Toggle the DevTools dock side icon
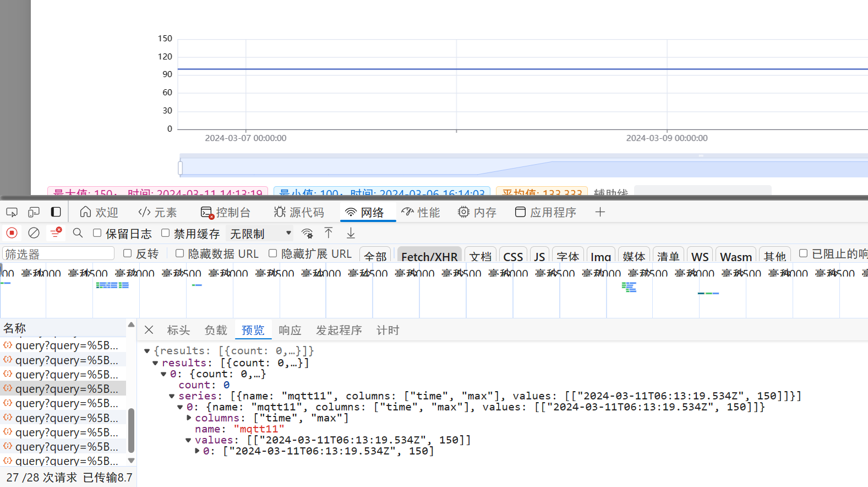 56,212
